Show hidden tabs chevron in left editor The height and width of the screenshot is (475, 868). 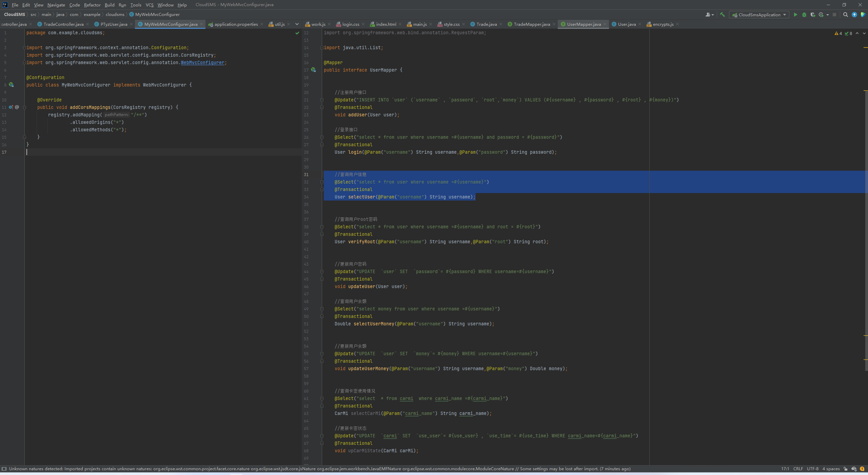click(x=297, y=24)
